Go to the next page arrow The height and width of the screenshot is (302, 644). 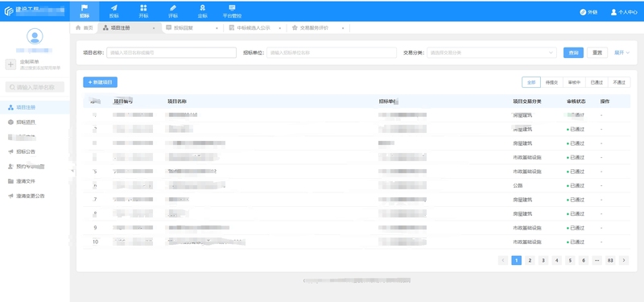click(x=624, y=260)
